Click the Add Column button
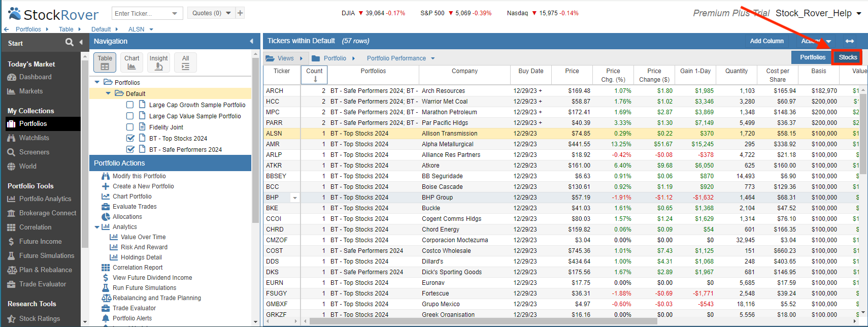The image size is (868, 327). tap(766, 41)
